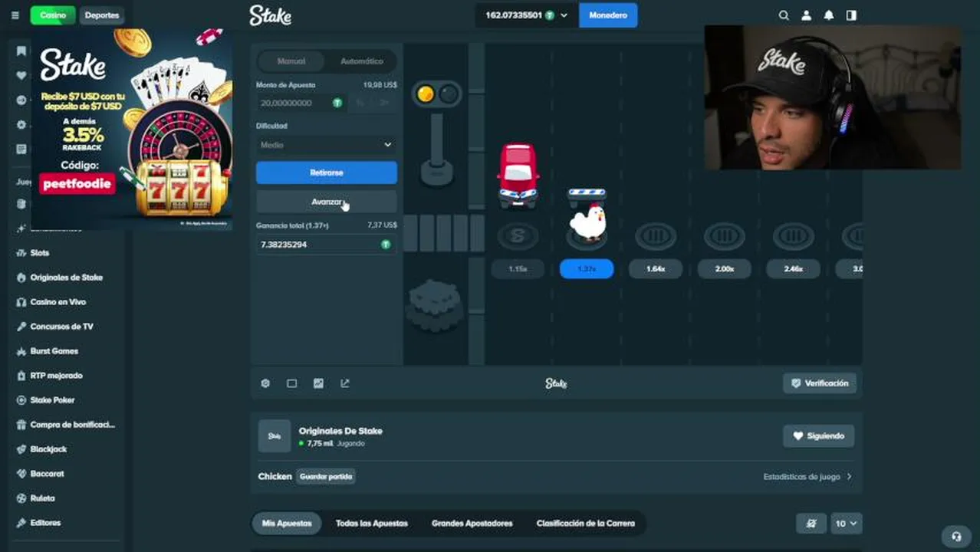Click the Stake logo in header
The width and height of the screenshot is (980, 552).
270,15
